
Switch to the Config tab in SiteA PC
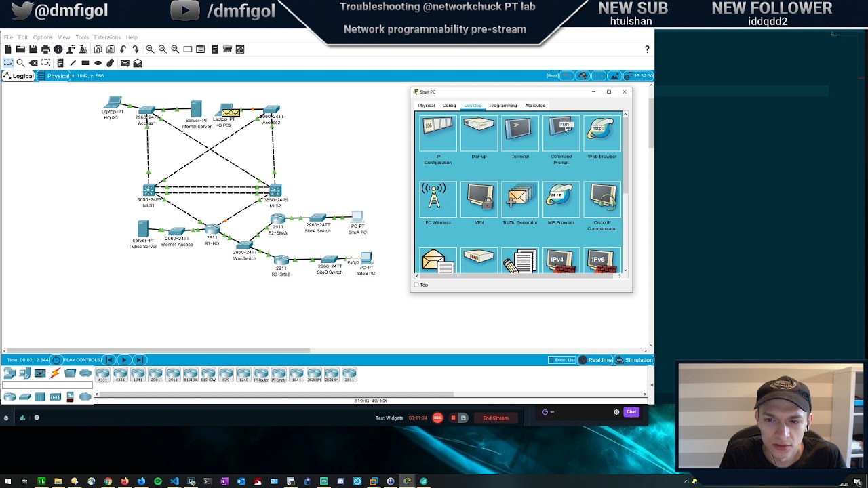click(x=450, y=106)
